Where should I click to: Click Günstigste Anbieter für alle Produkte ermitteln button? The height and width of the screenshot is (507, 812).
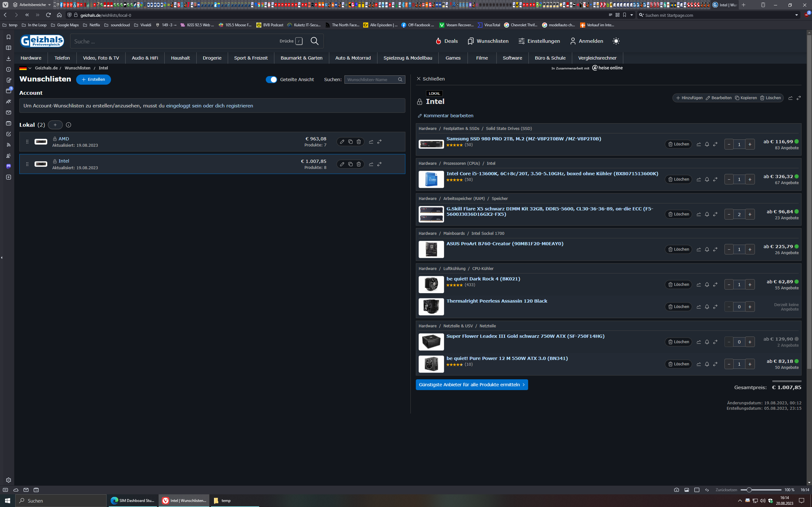471,385
